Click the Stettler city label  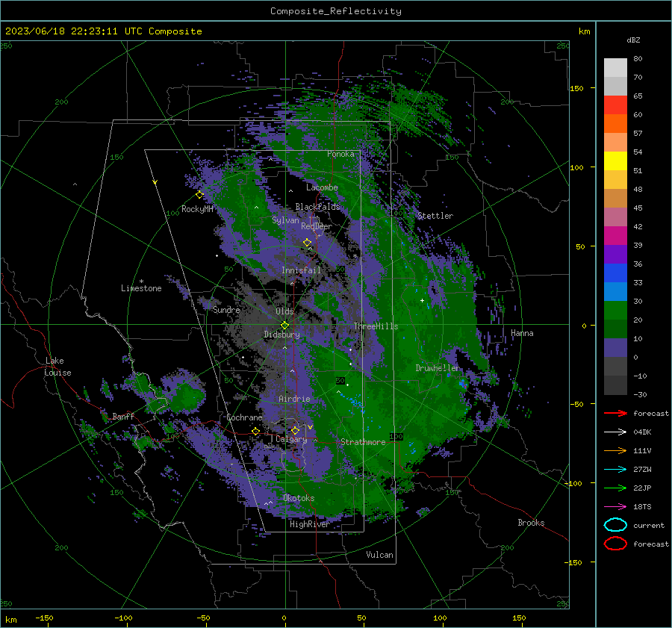435,216
